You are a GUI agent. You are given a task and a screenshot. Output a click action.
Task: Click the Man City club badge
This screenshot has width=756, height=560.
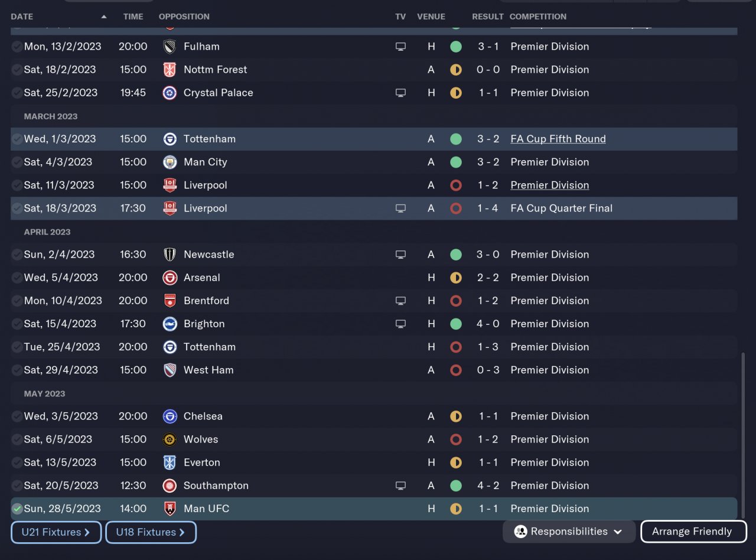170,162
